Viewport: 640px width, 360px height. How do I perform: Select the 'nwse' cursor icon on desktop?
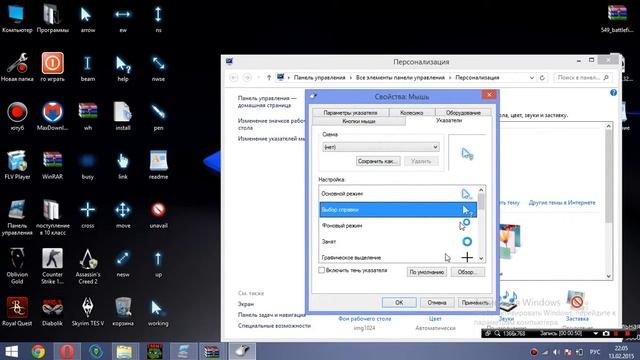pos(158,67)
